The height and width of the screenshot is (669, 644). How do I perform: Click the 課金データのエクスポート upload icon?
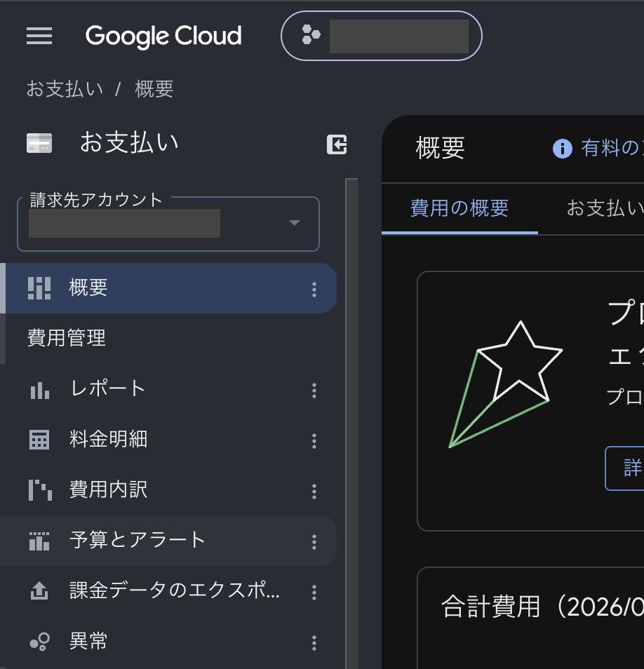(39, 591)
